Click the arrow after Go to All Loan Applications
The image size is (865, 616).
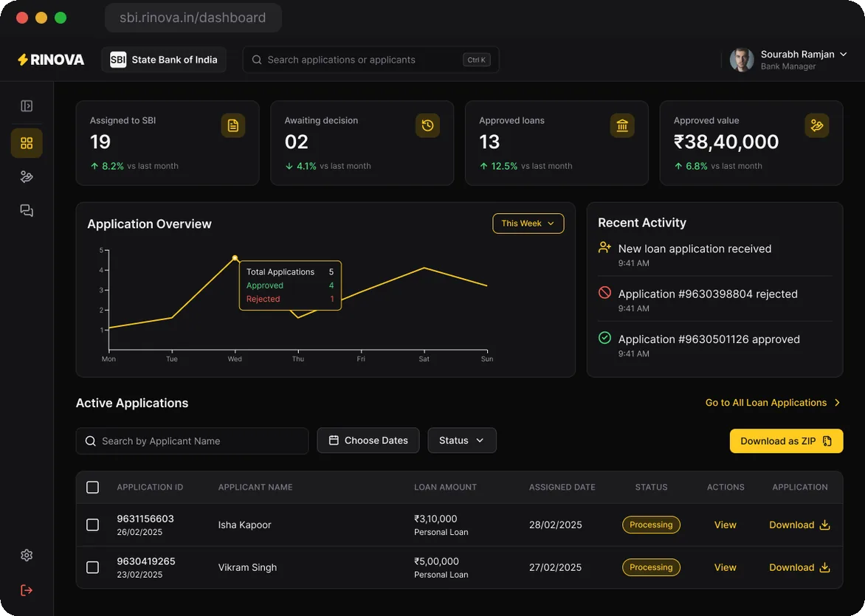tap(838, 403)
